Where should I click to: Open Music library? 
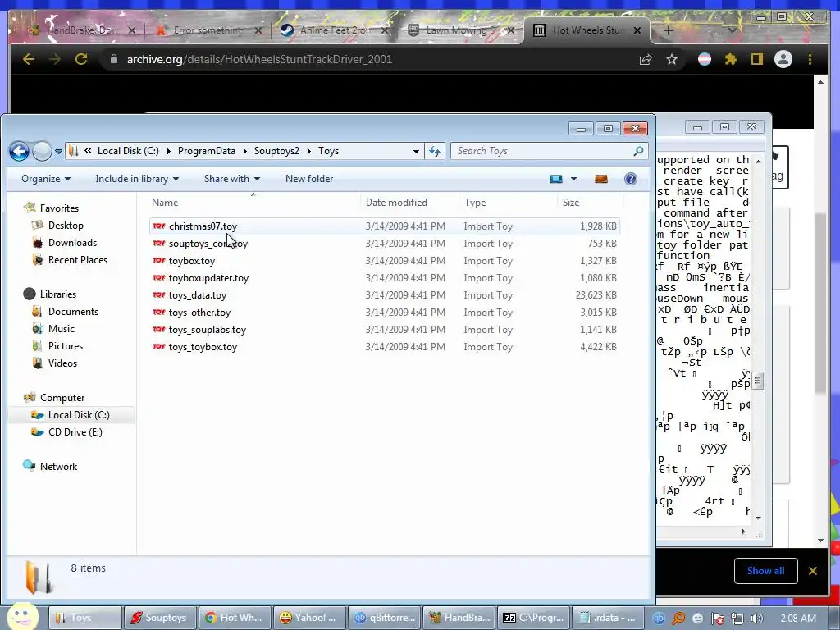[x=61, y=328]
